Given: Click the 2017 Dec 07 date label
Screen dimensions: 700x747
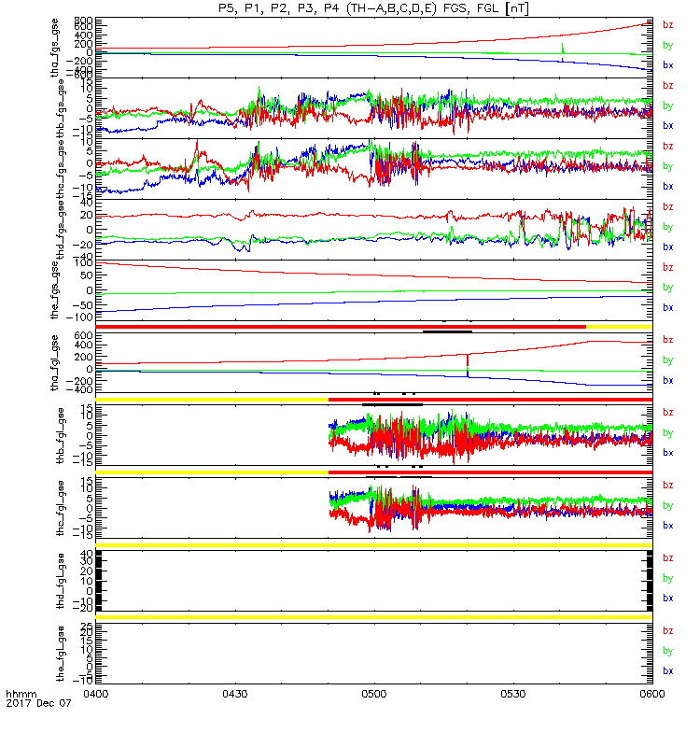Looking at the screenshot, I should point(38,703).
